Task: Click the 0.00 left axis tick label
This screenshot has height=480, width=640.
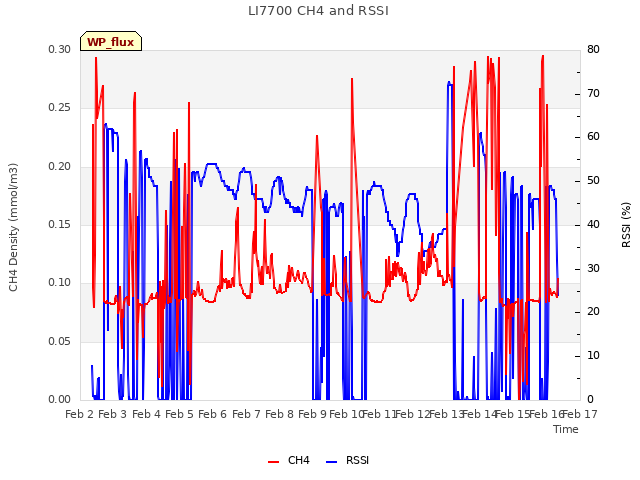Action: click(x=60, y=399)
